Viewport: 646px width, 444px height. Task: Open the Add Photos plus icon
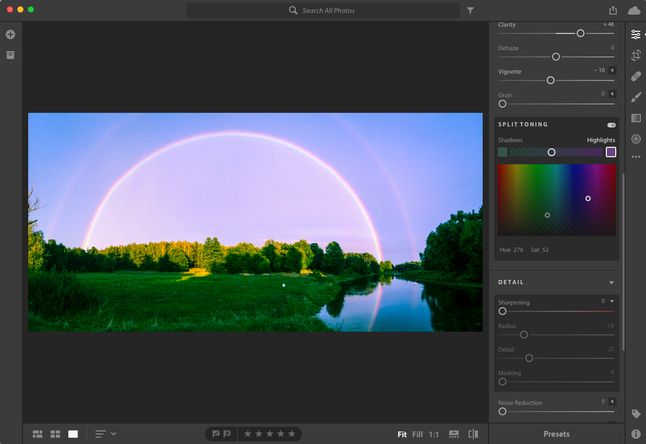click(x=10, y=35)
